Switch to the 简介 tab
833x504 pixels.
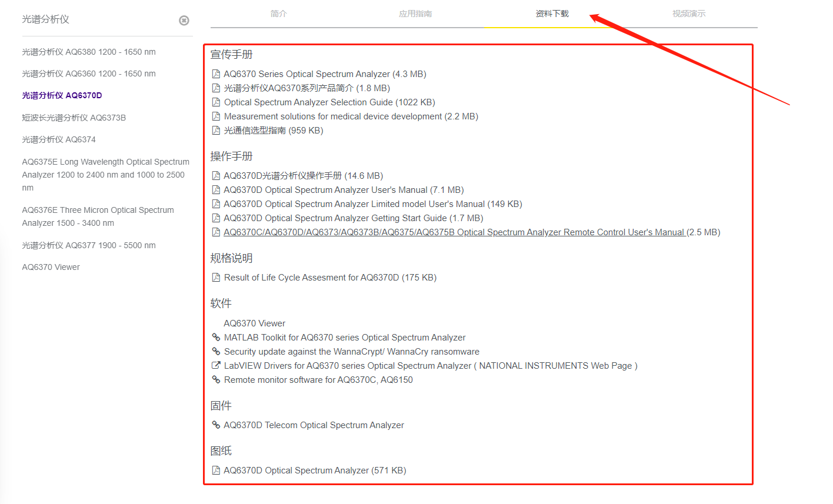279,14
